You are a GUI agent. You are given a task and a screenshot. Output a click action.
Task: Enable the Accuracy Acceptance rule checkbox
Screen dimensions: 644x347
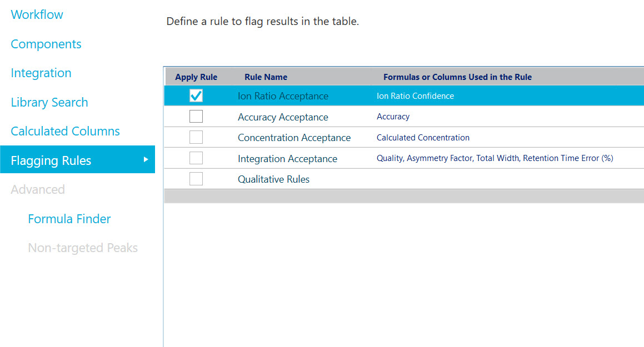[196, 117]
